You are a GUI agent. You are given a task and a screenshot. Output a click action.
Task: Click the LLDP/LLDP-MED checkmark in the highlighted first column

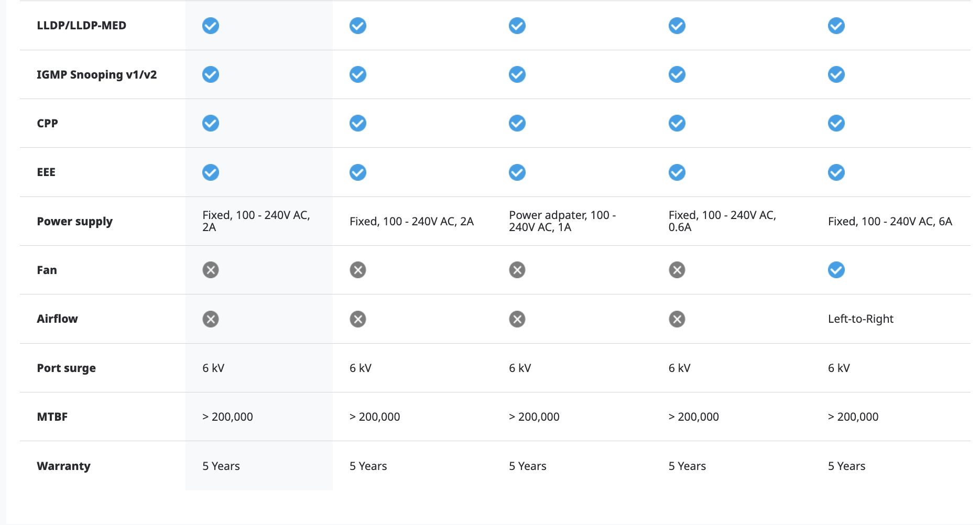pyautogui.click(x=211, y=26)
